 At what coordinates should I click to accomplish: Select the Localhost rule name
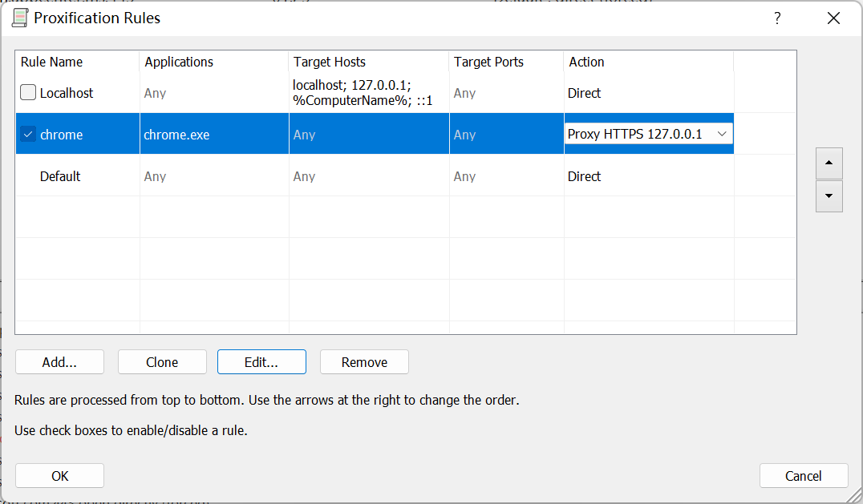pyautogui.click(x=67, y=93)
